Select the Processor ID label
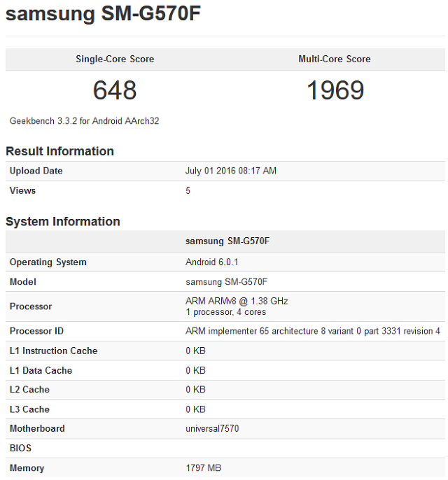 coord(36,331)
